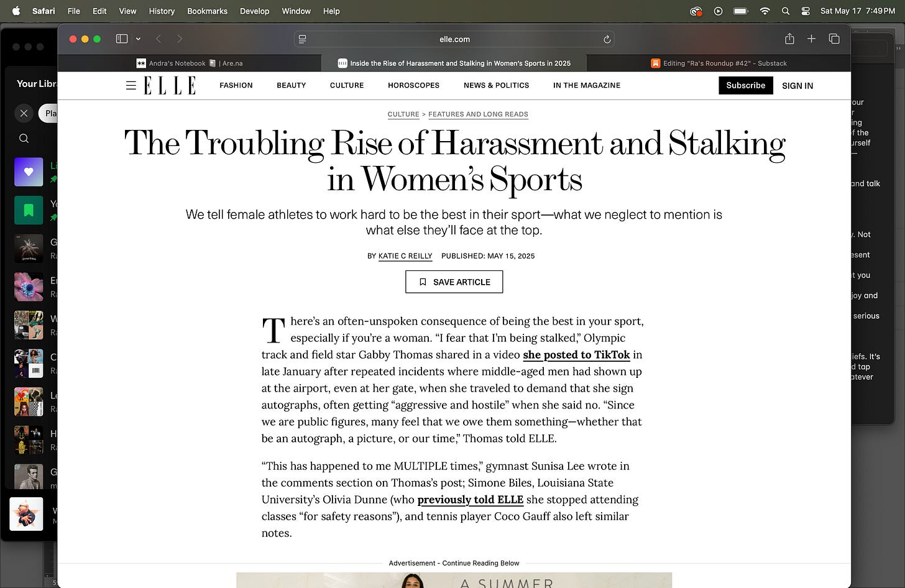Open the Safari menu in menu bar
The height and width of the screenshot is (588, 905).
coord(44,11)
